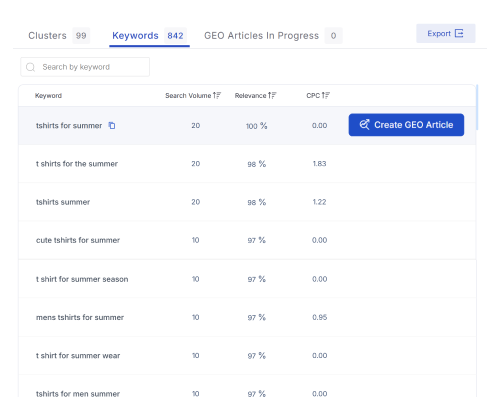
Task: Create GEO Article for tshirts for summer
Action: click(406, 125)
